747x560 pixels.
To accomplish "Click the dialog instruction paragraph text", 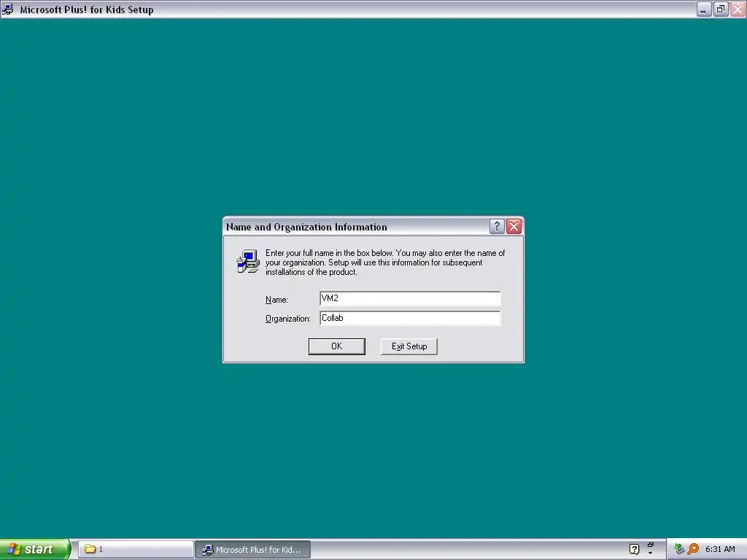I will [x=385, y=262].
